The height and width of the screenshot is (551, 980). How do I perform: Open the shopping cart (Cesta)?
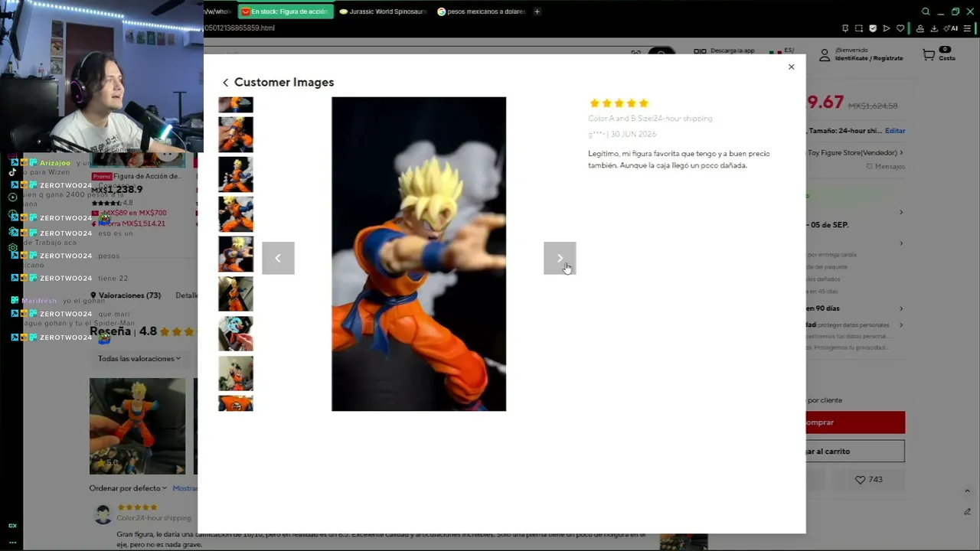pyautogui.click(x=938, y=54)
